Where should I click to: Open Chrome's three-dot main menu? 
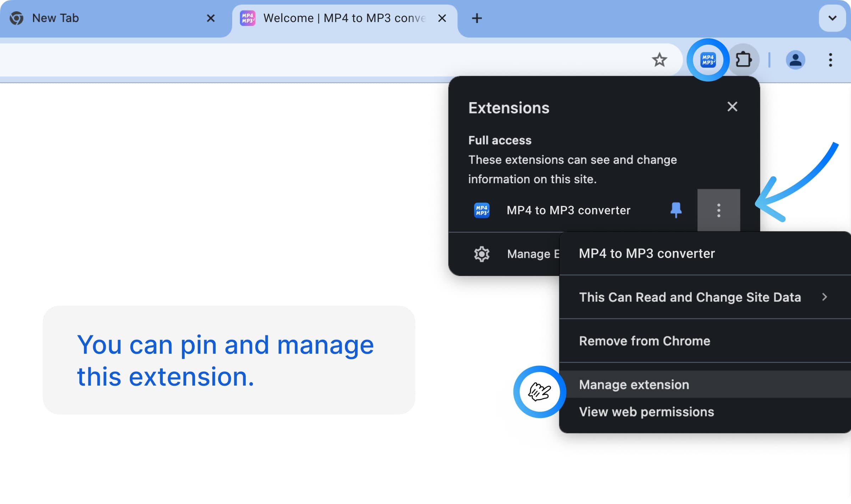pos(830,60)
